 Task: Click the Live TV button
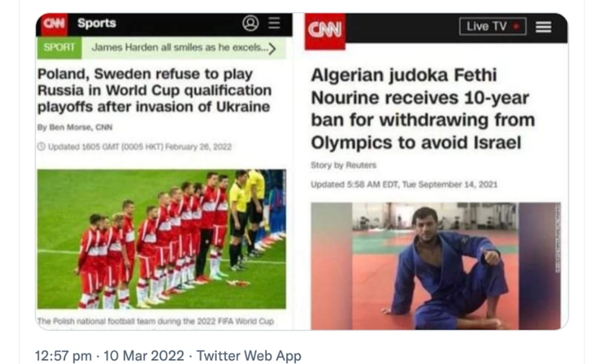pyautogui.click(x=492, y=27)
